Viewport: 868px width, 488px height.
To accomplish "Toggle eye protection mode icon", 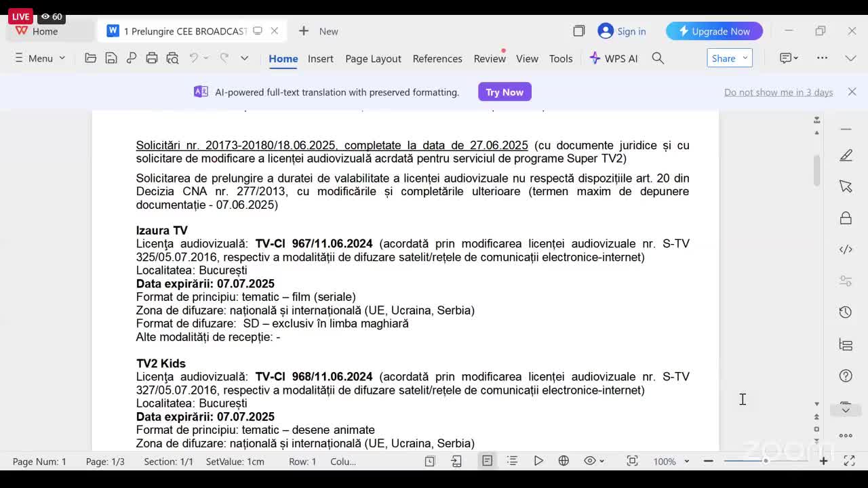I will (590, 461).
